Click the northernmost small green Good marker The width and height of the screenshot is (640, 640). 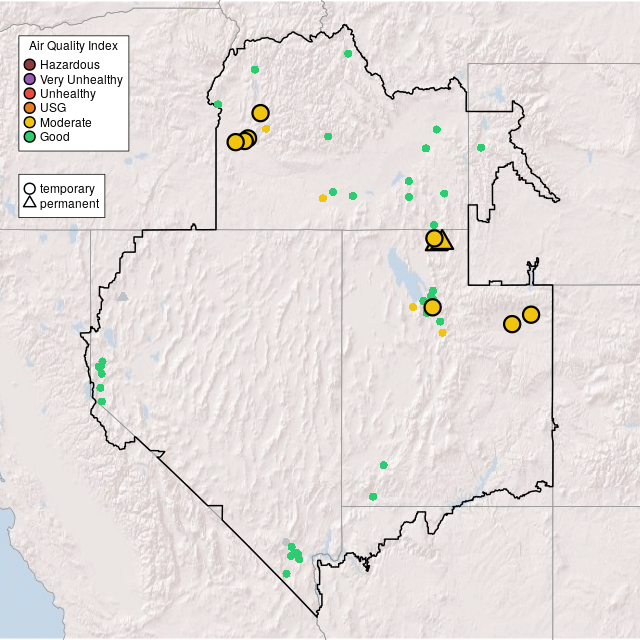click(348, 54)
